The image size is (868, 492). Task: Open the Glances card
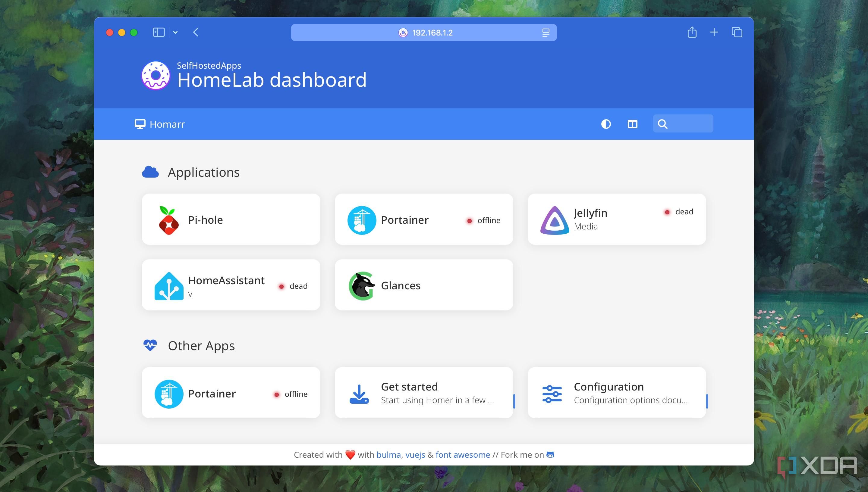[424, 285]
